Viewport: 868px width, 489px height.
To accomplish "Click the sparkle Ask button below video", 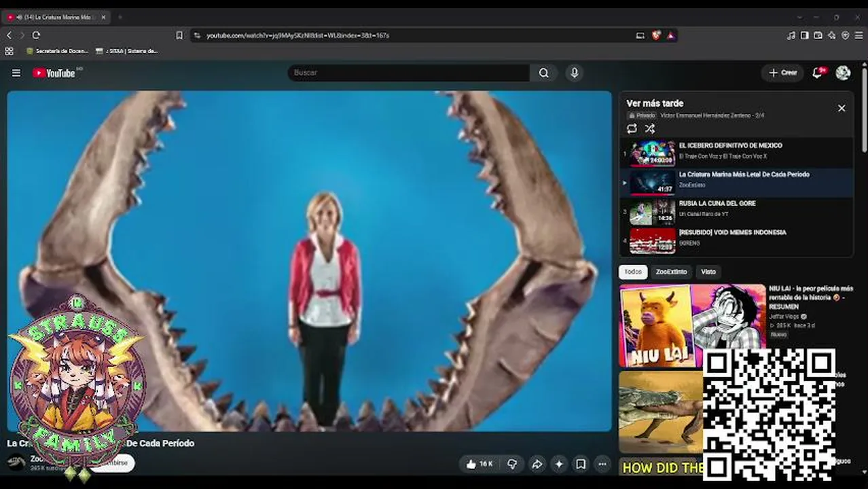I will pyautogui.click(x=559, y=464).
